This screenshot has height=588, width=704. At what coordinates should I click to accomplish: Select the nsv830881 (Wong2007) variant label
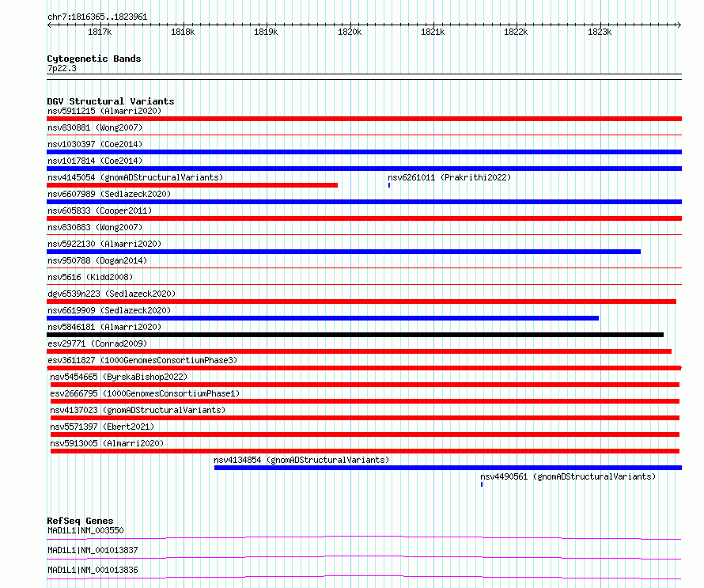click(95, 127)
